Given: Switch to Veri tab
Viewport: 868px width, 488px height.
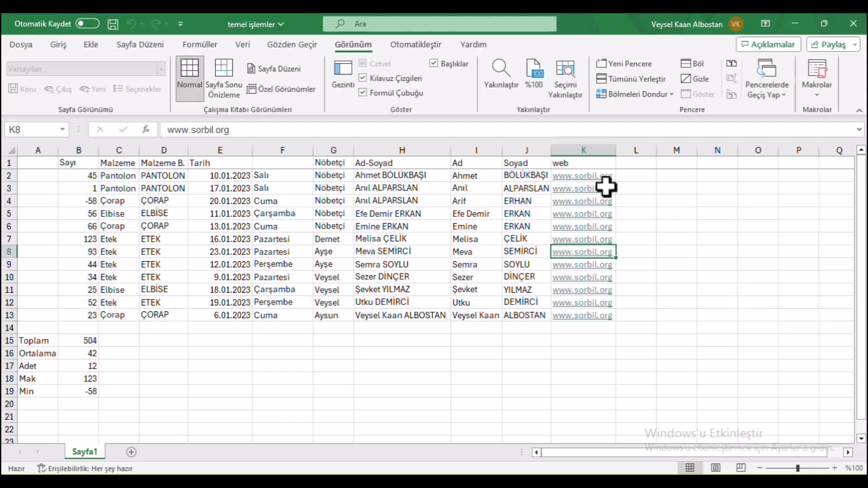Looking at the screenshot, I should tap(242, 44).
